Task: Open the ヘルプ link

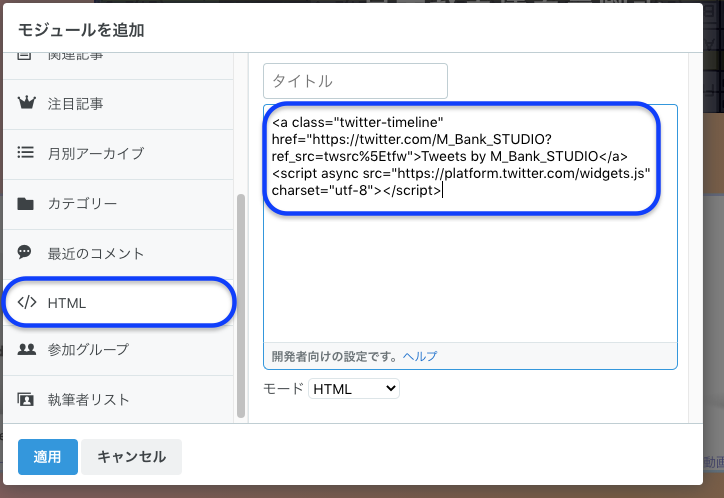Action: (419, 356)
